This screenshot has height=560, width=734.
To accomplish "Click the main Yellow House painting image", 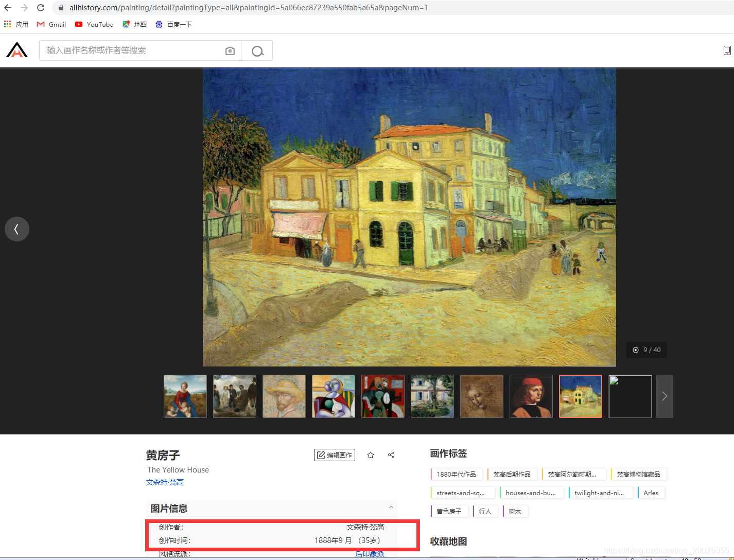I will pos(409,217).
